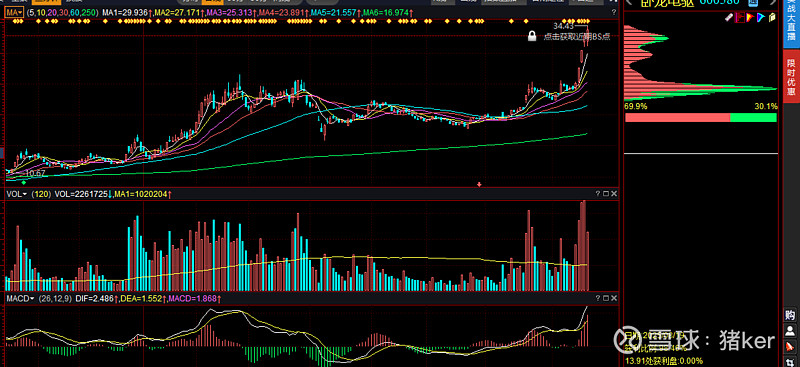Go to next stock arrow

click(x=774, y=3)
